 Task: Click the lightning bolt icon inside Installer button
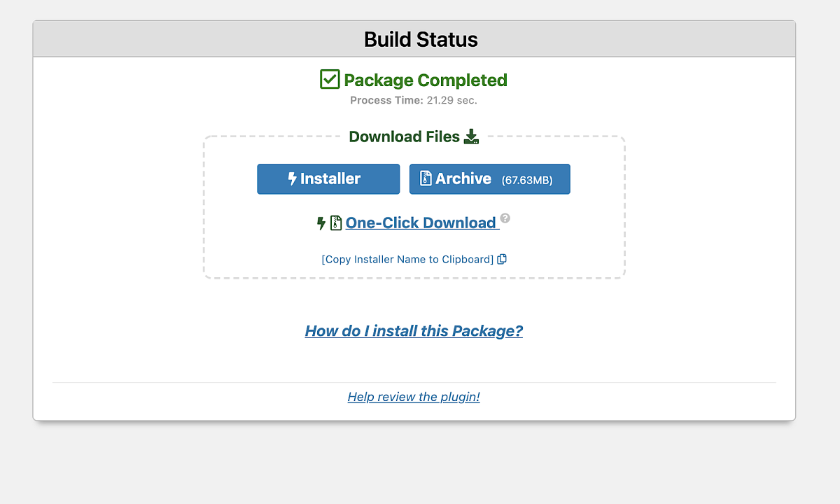click(293, 179)
